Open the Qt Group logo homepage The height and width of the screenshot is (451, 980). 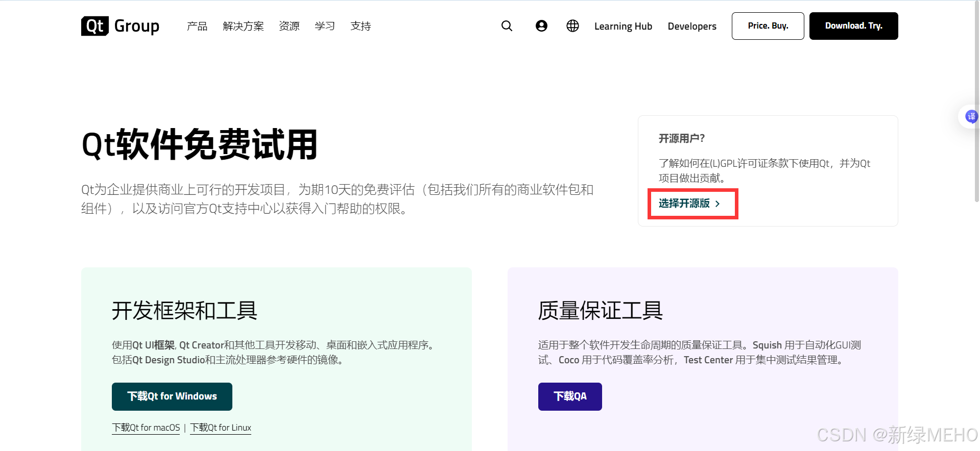pos(120,26)
